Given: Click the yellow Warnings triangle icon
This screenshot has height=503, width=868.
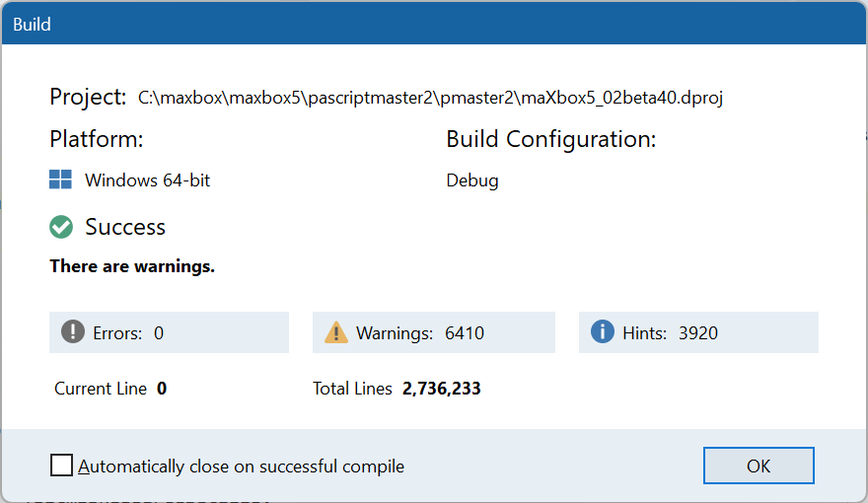Looking at the screenshot, I should pyautogui.click(x=336, y=332).
